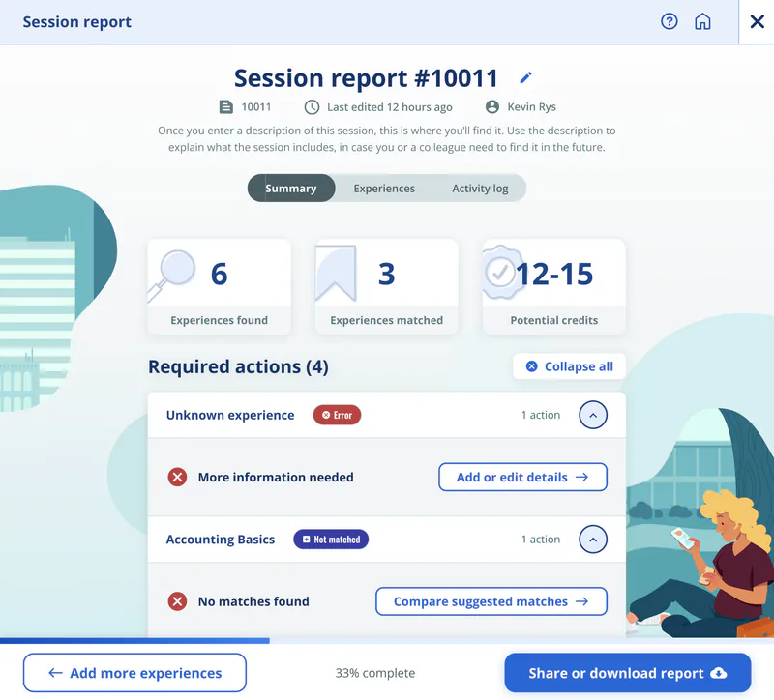Click the bookmark icon on Experiences matched
The width and height of the screenshot is (774, 700).
click(x=336, y=273)
